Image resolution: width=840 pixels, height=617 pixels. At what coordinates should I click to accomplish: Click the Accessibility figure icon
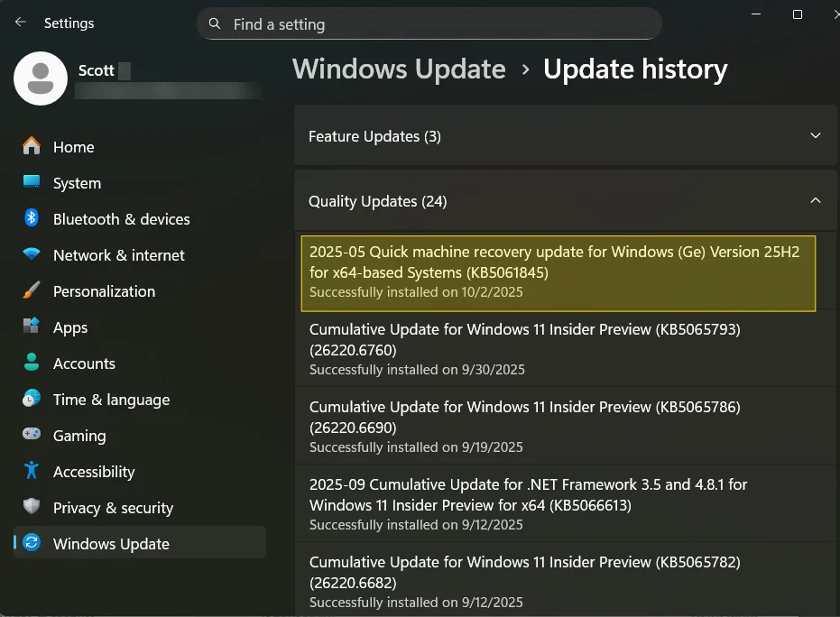[32, 470]
